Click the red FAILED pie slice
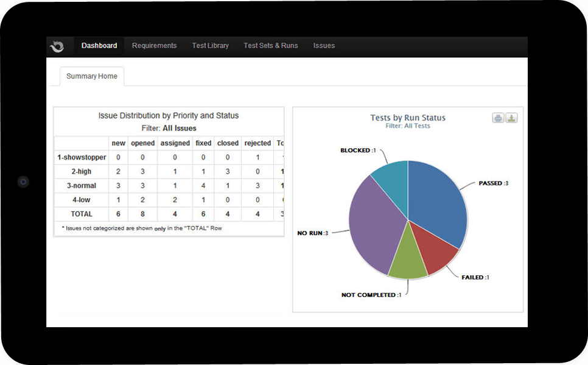This screenshot has height=365, width=588. (x=432, y=250)
